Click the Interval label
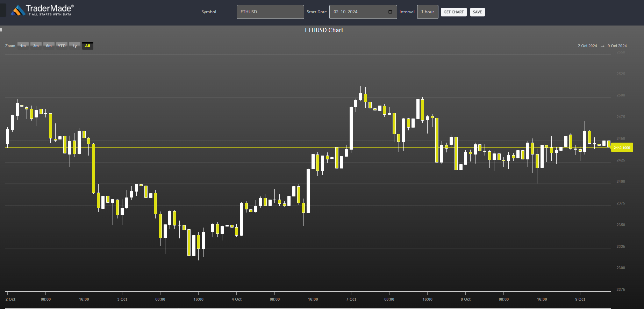Screen dimensions: 644x309 click(x=407, y=12)
